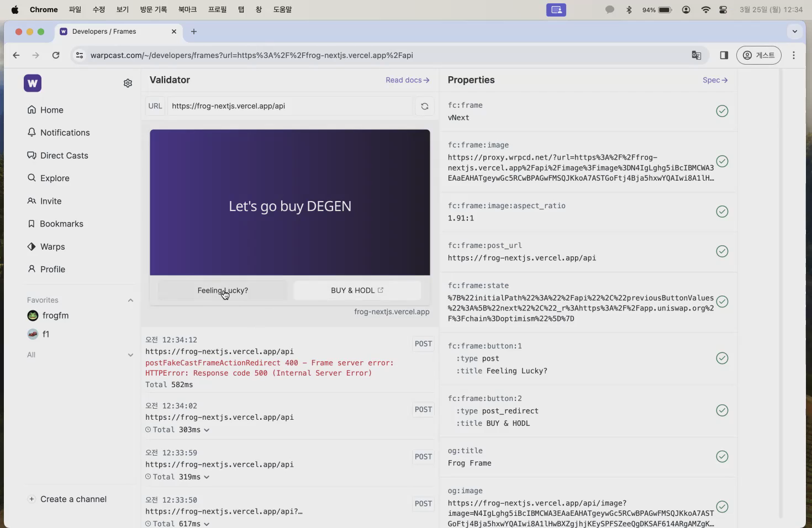Select the Developers / Frames tab
Image resolution: width=812 pixels, height=528 pixels.
[x=118, y=31]
